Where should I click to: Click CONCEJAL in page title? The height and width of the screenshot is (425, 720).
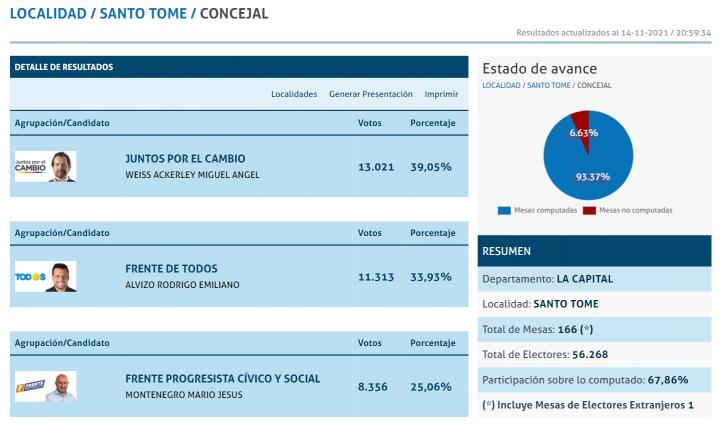coord(234,13)
